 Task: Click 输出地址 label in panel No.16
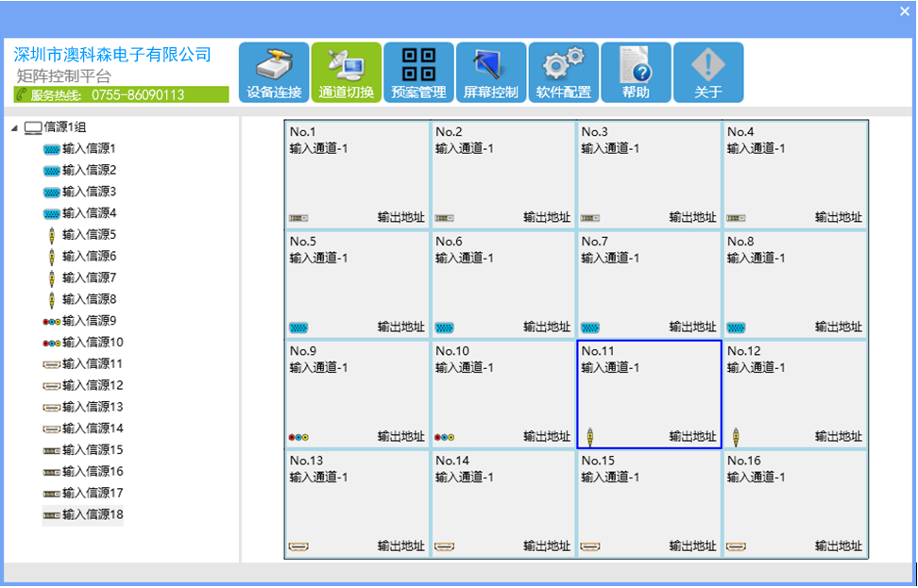[x=839, y=546]
